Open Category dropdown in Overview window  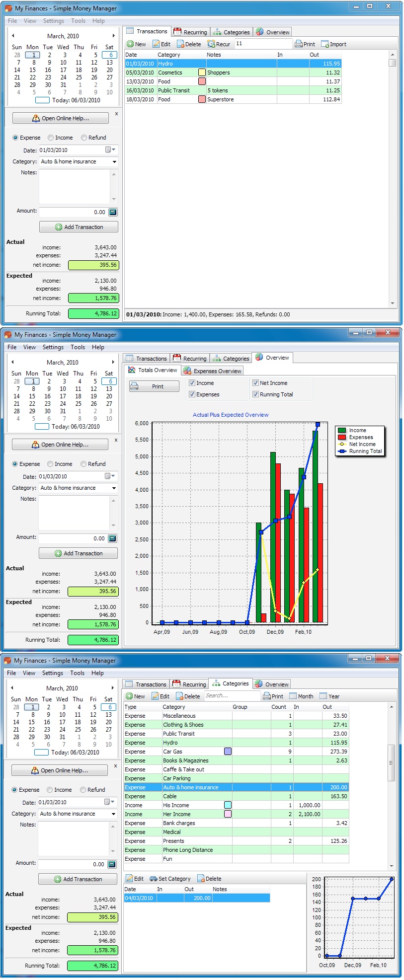tap(114, 488)
